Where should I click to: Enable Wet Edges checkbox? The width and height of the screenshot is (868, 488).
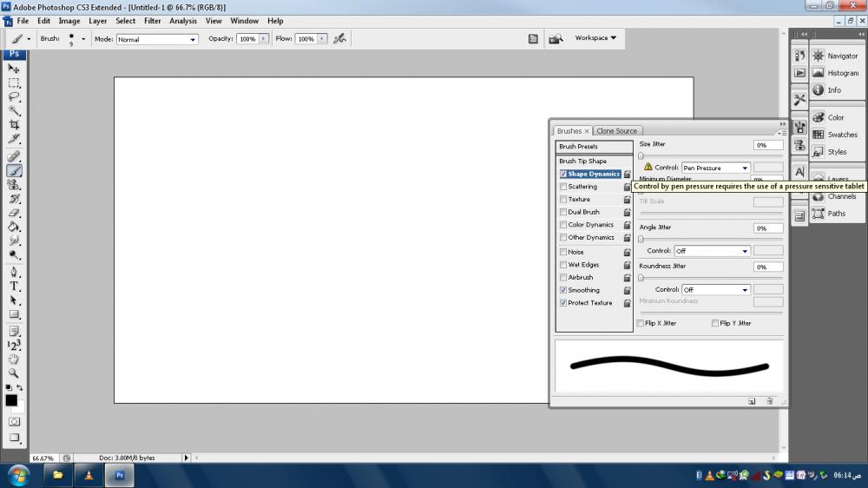(563, 265)
